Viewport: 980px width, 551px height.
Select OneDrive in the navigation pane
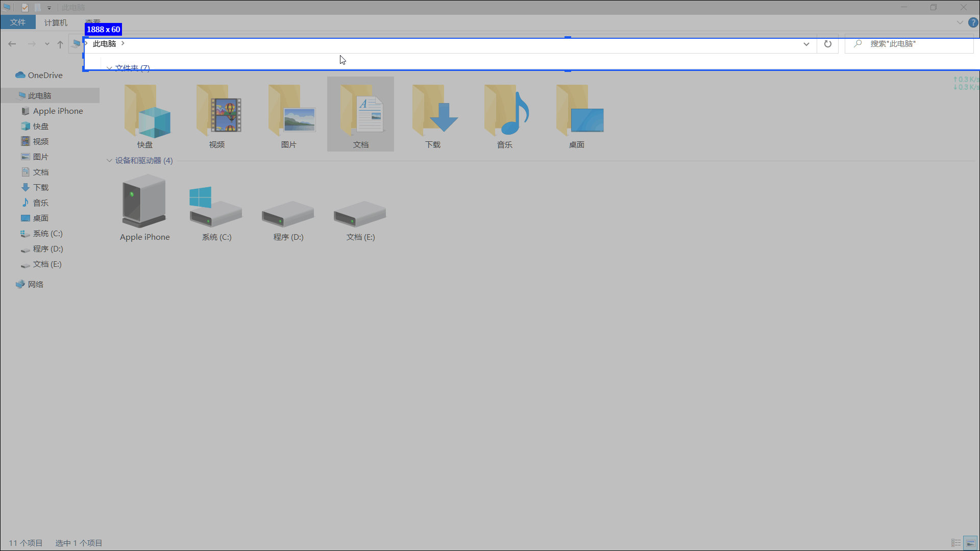[45, 76]
